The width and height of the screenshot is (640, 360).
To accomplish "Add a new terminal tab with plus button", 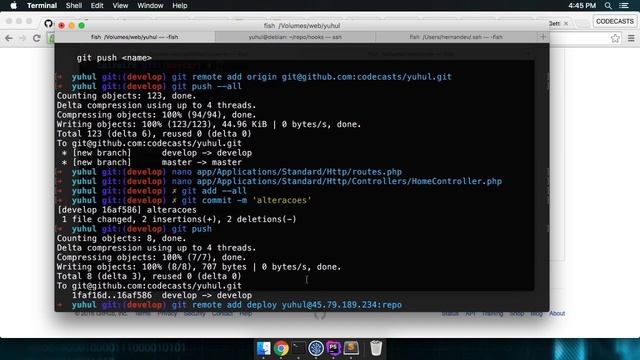I will [543, 37].
